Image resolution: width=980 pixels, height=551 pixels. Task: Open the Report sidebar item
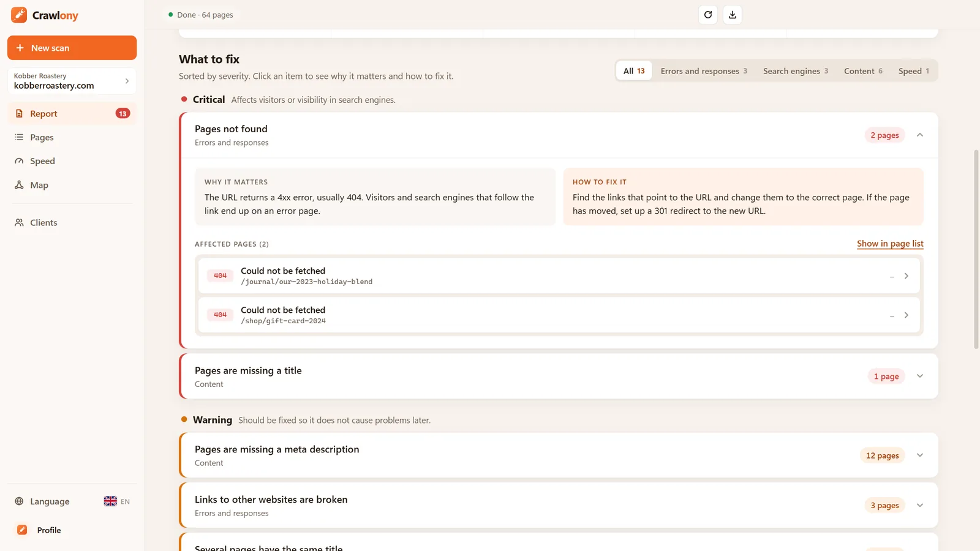(72, 114)
